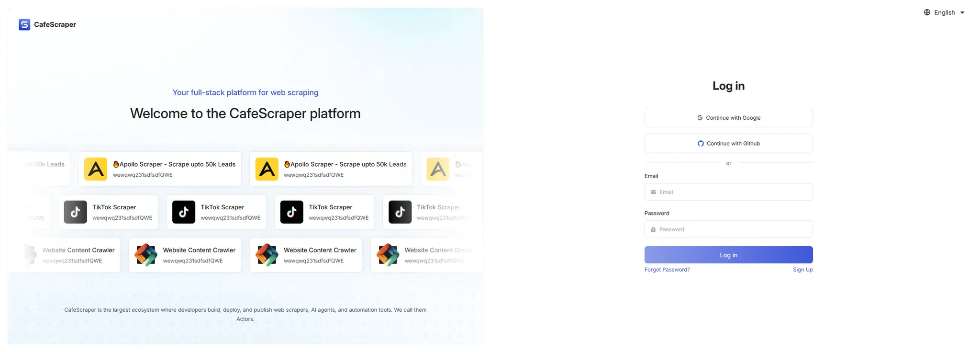Screen dimensions: 980x352
Task: Submit with the blue Log in button
Action: [728, 255]
